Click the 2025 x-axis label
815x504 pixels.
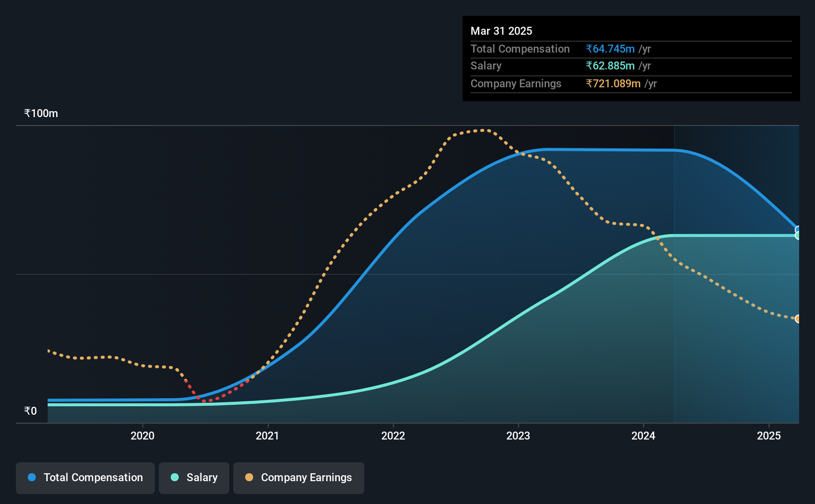pos(769,436)
